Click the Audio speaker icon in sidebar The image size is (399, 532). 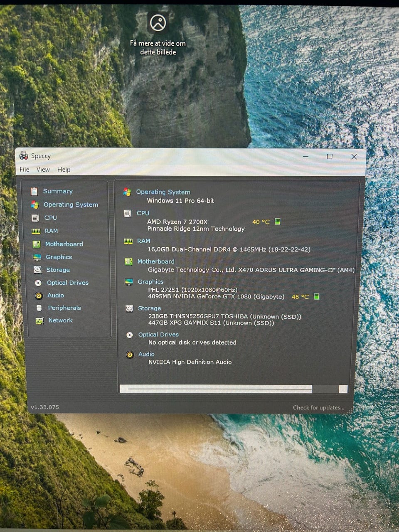39,296
